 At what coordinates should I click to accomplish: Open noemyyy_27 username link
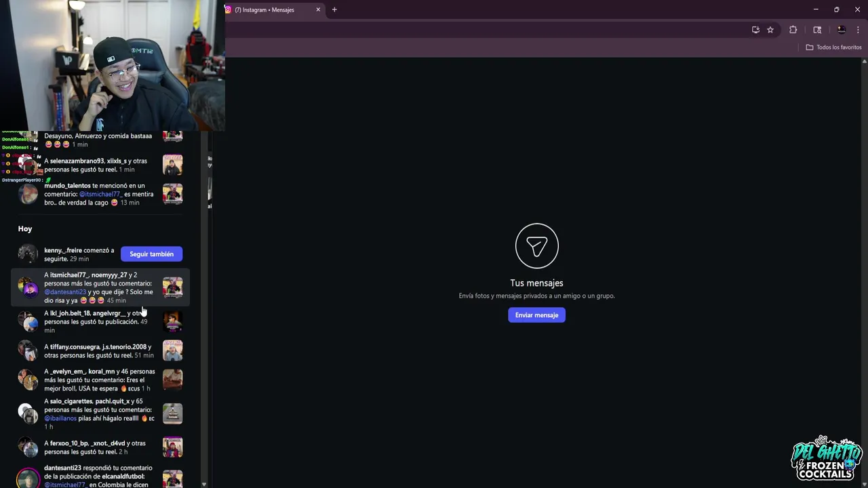(x=109, y=275)
